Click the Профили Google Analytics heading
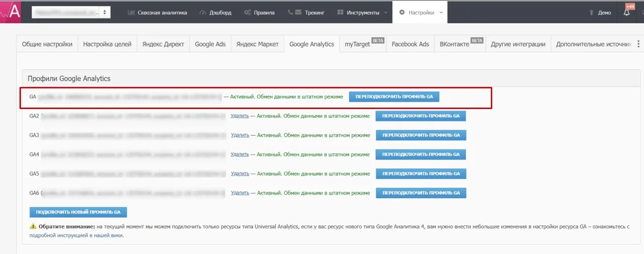644x254 pixels. 69,78
